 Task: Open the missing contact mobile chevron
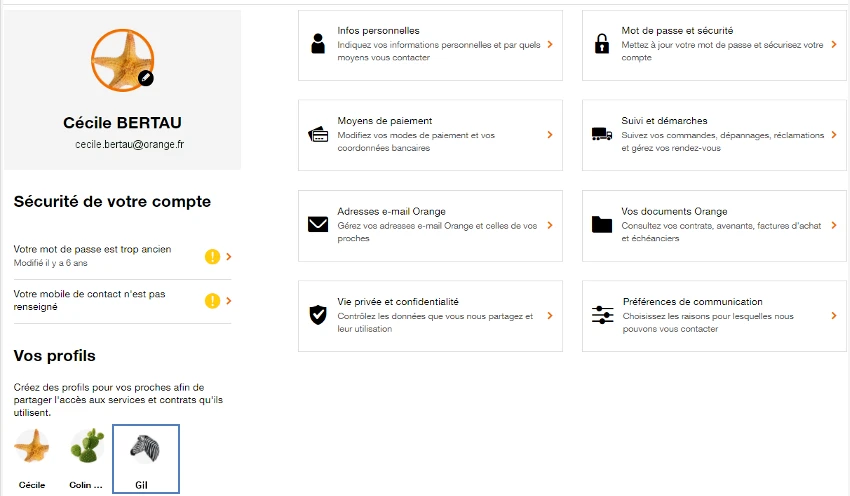(229, 300)
